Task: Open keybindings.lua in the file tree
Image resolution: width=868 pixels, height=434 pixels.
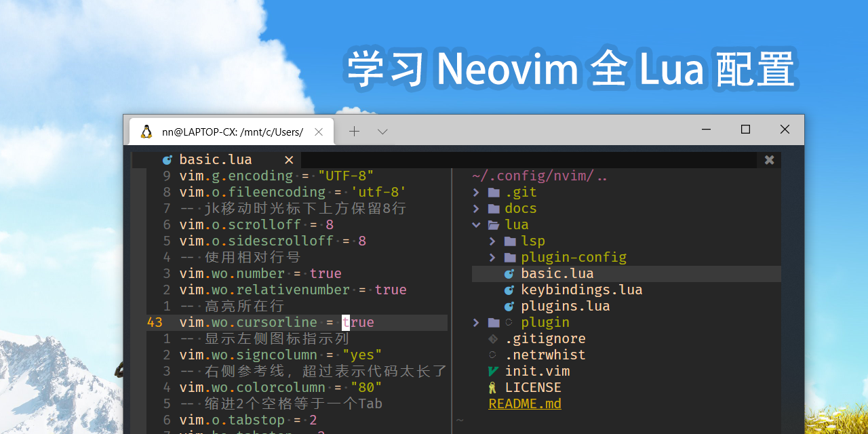Action: (582, 290)
